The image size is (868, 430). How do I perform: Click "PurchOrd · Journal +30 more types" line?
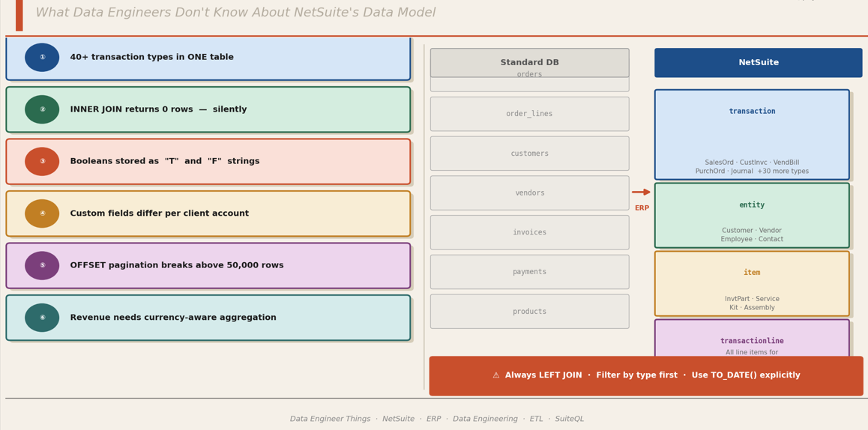pos(752,172)
